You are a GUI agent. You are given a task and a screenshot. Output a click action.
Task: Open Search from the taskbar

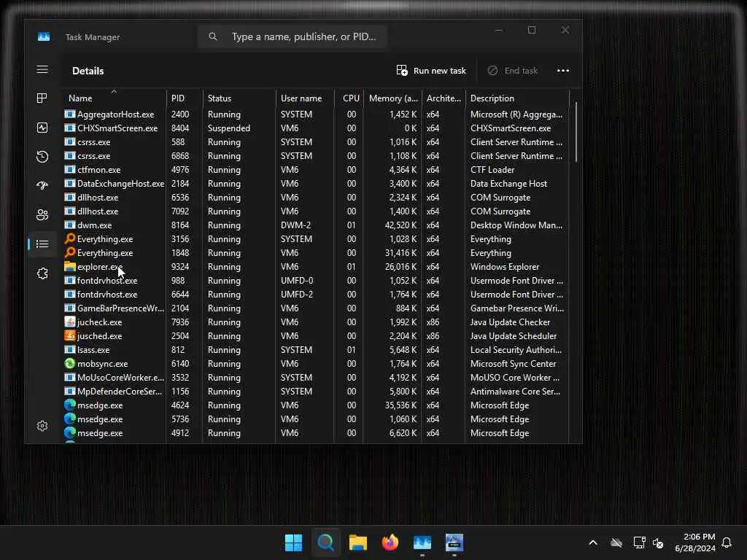point(326,542)
